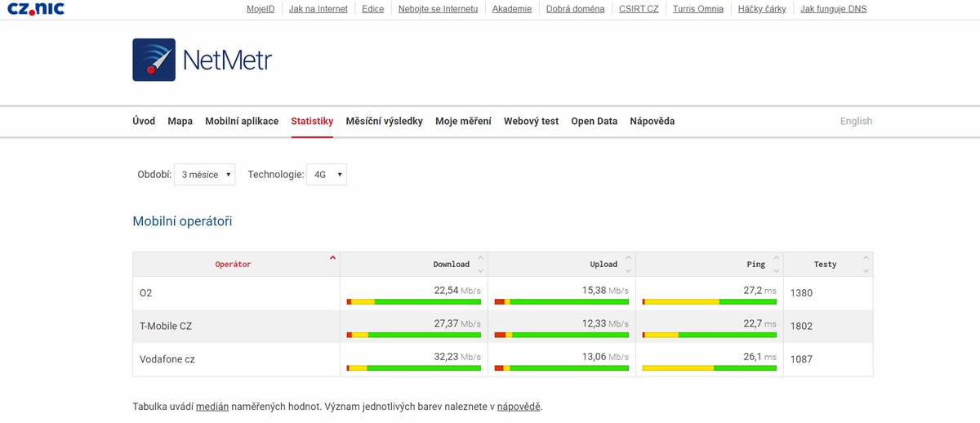Click T-Mobile CZ upload color bar
The width and height of the screenshot is (980, 423).
pos(562,334)
